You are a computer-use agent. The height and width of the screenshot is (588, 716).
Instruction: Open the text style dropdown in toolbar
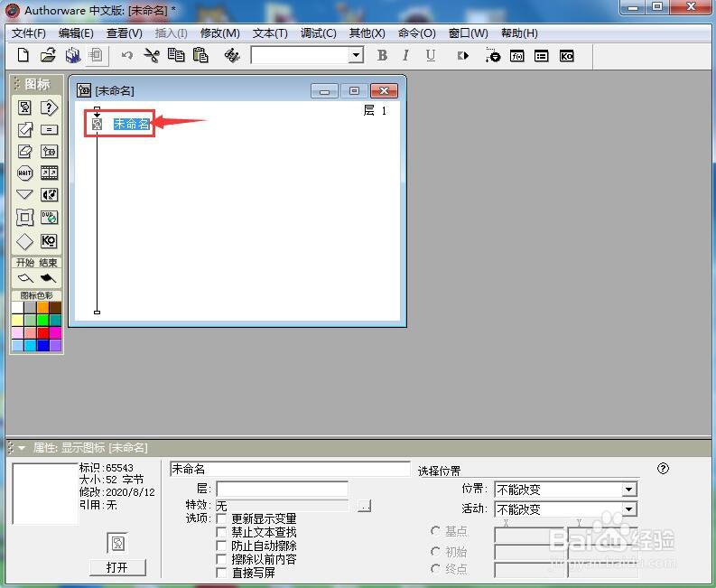tap(356, 55)
